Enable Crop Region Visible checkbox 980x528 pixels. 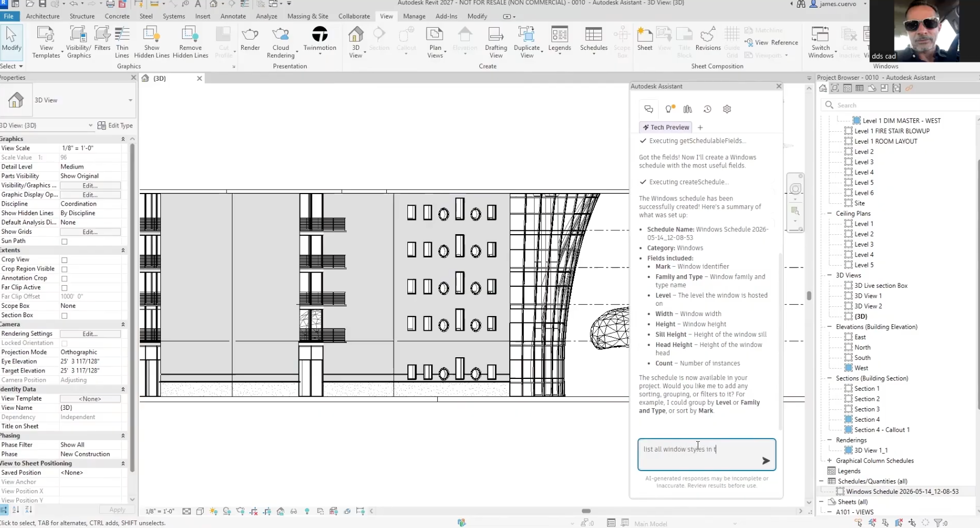pos(64,269)
